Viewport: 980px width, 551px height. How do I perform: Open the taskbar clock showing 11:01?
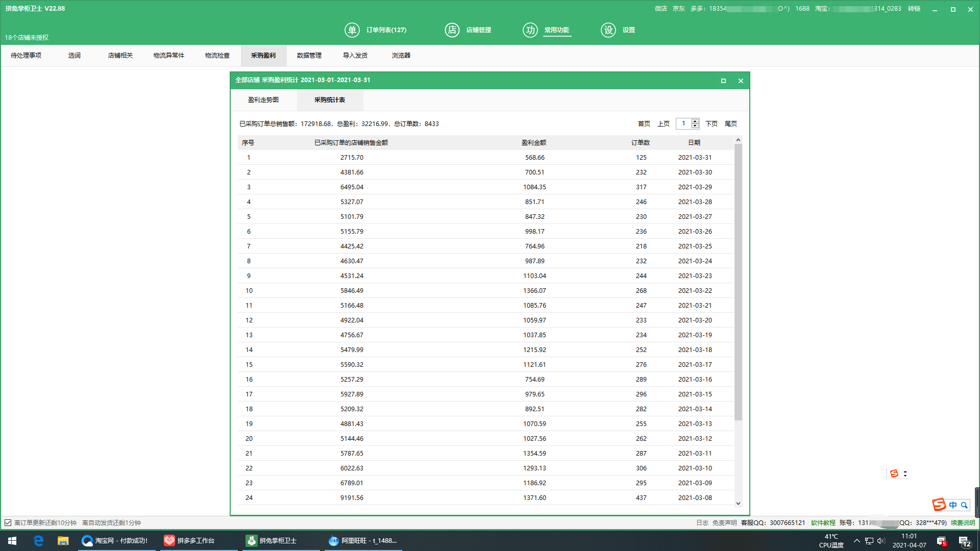coord(909,541)
